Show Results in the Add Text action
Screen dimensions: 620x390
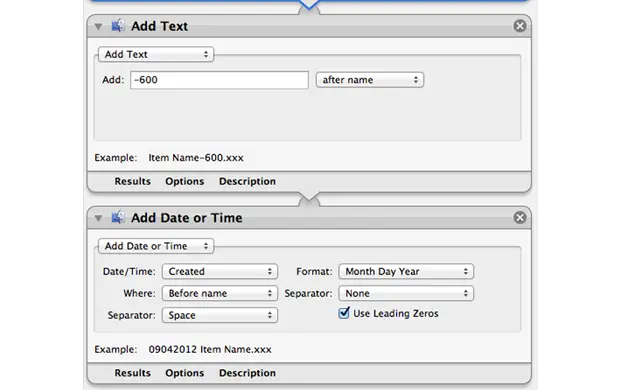tap(132, 181)
